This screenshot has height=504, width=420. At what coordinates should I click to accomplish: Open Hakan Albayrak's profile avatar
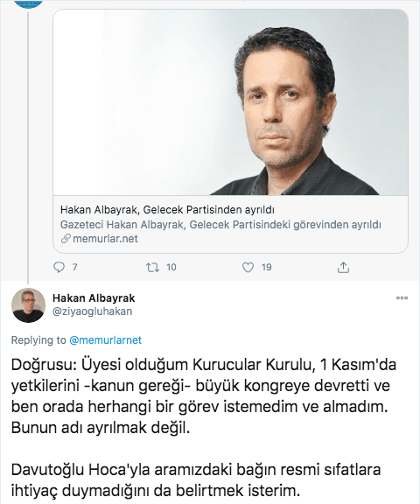click(28, 305)
